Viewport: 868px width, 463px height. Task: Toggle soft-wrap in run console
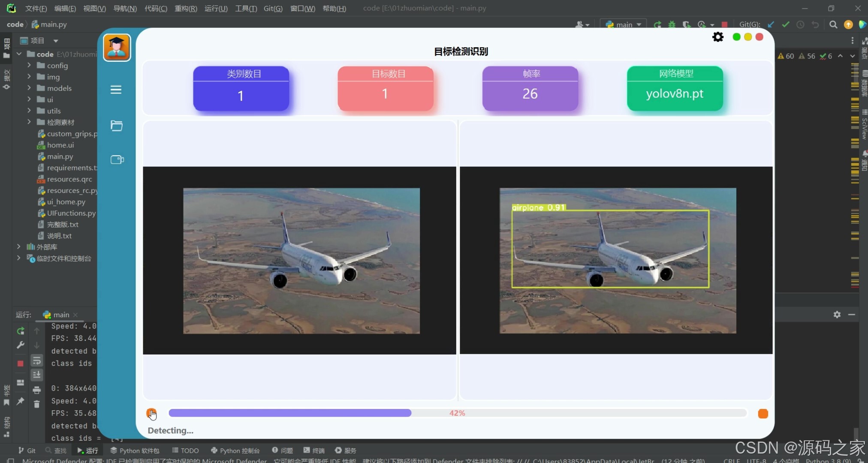point(37,361)
